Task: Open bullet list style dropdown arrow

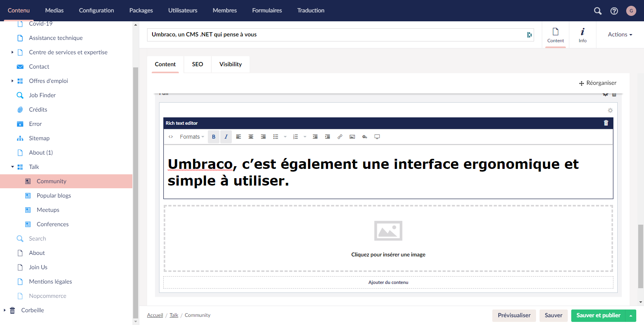Action: point(285,137)
